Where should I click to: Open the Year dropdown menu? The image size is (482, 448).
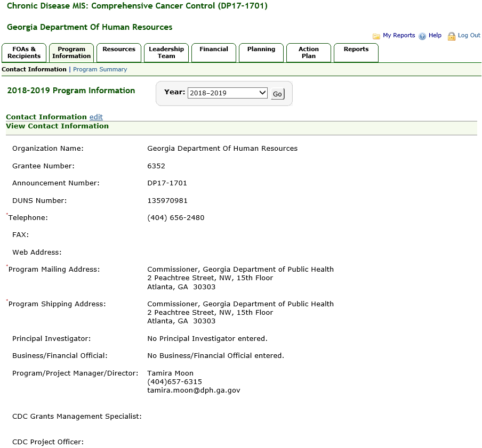click(x=227, y=93)
